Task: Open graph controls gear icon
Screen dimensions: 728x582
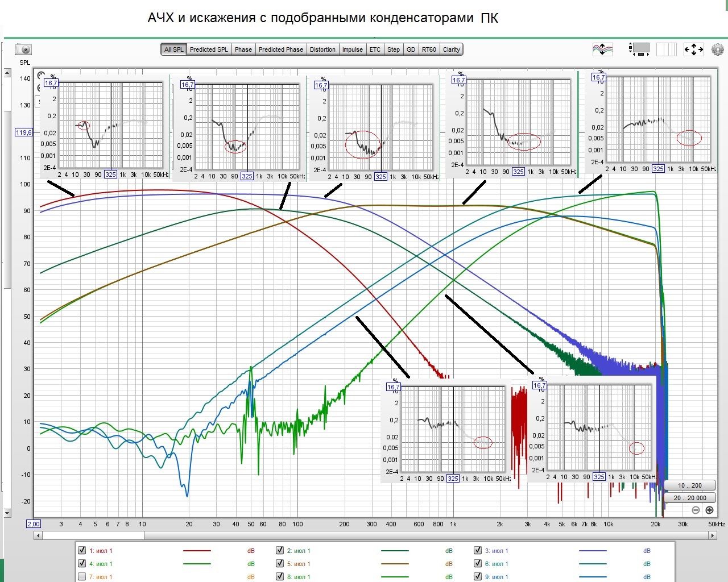Action: [717, 49]
